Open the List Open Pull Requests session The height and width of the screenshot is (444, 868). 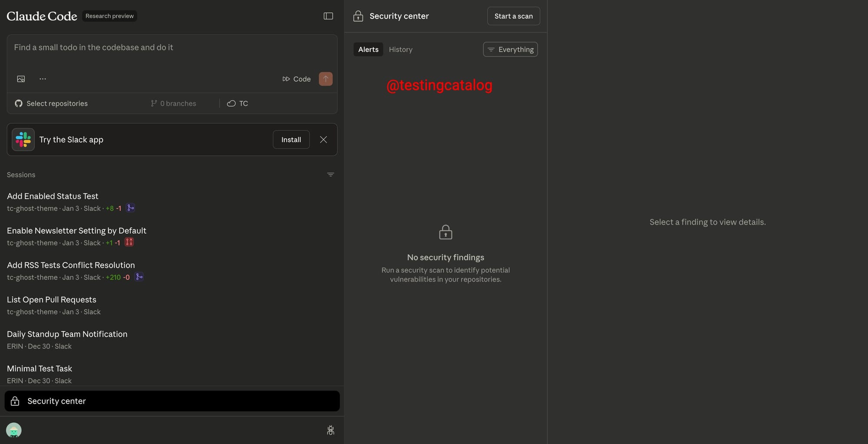click(52, 300)
